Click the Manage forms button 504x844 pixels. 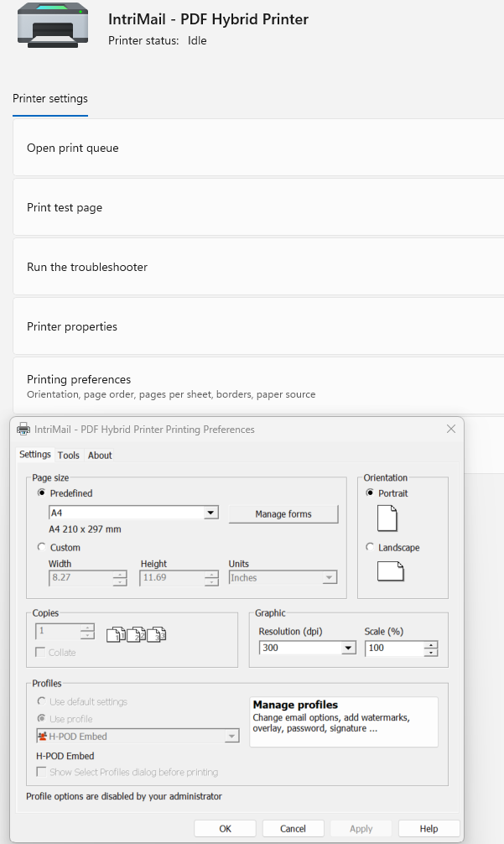coord(283,514)
